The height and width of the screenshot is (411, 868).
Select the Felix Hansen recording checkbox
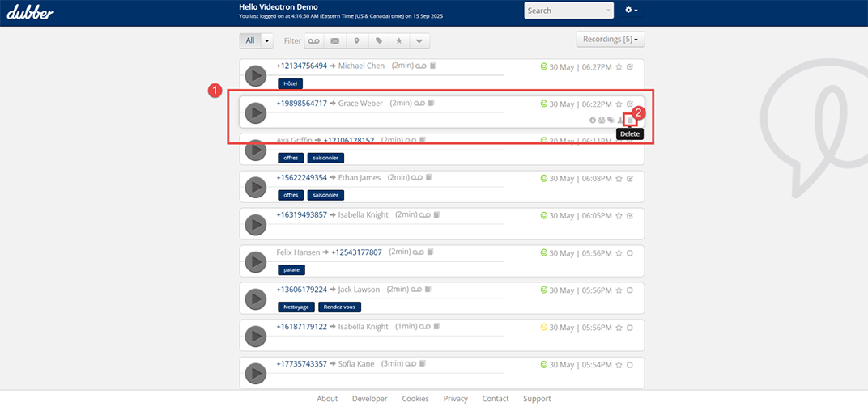[x=630, y=253]
